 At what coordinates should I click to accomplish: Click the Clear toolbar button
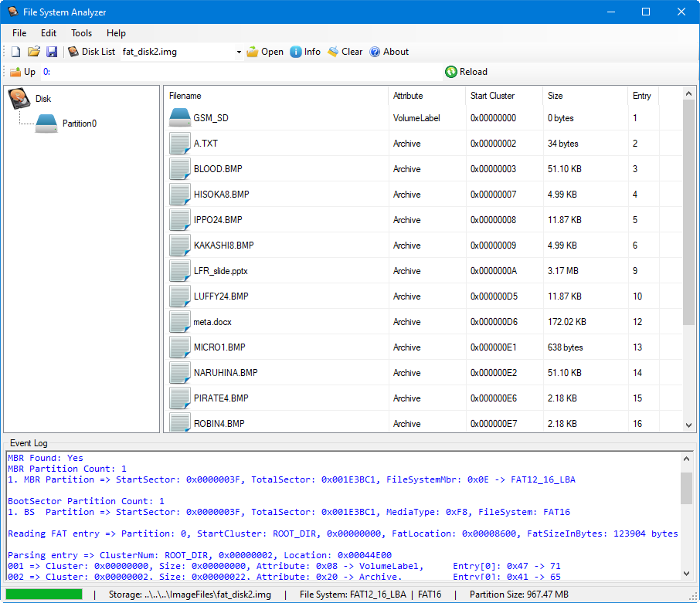(345, 52)
